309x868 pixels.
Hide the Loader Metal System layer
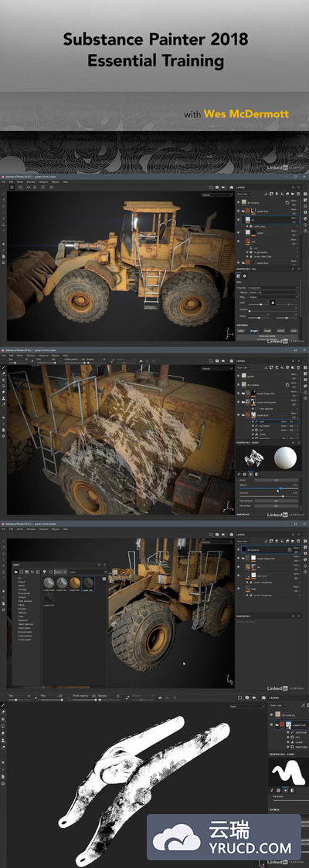coord(238,402)
